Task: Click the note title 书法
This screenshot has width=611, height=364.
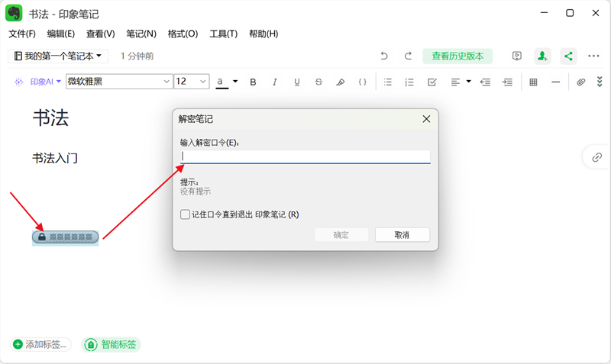Action: click(50, 118)
